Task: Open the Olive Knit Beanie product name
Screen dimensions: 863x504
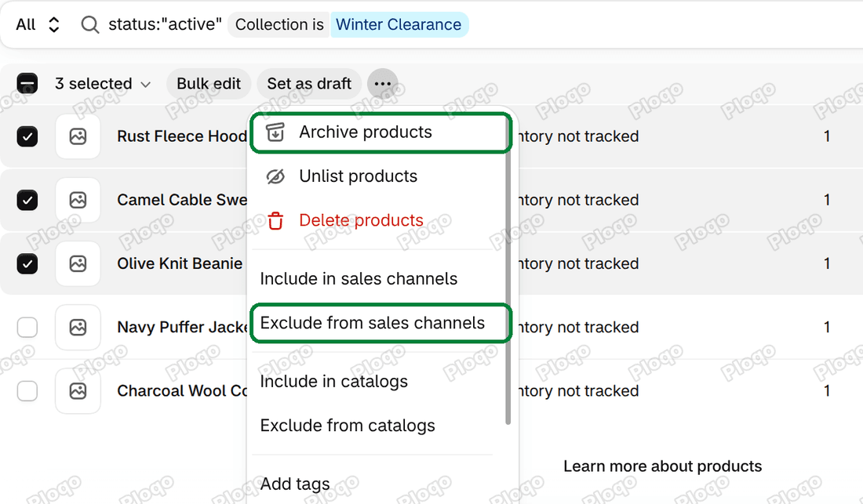Action: (180, 264)
